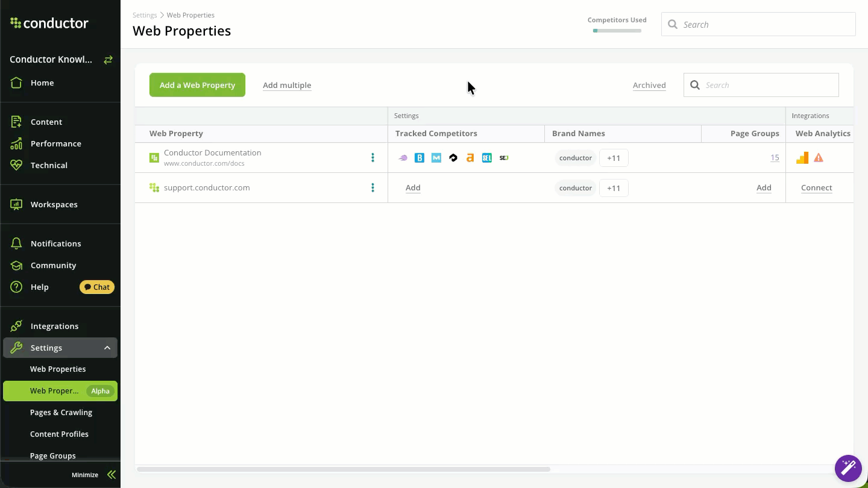Click the Competitors Used progress bar

[617, 30]
